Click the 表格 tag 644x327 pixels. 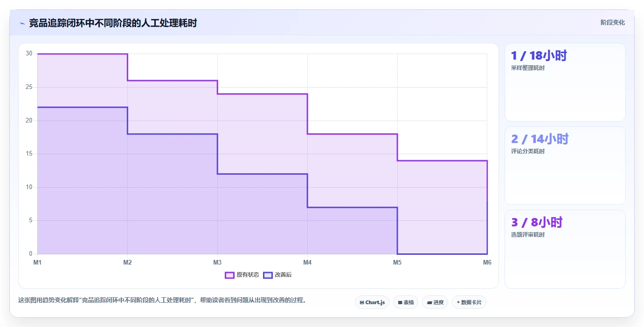[406, 302]
